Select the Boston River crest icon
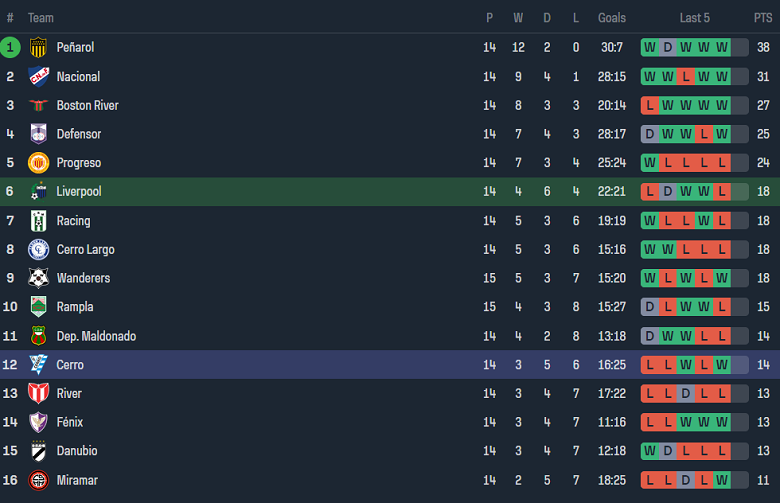Screen dimensions: 780x503 click(x=39, y=105)
